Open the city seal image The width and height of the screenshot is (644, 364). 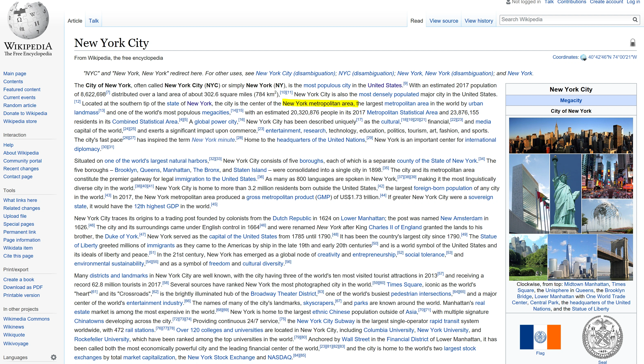coord(602,337)
